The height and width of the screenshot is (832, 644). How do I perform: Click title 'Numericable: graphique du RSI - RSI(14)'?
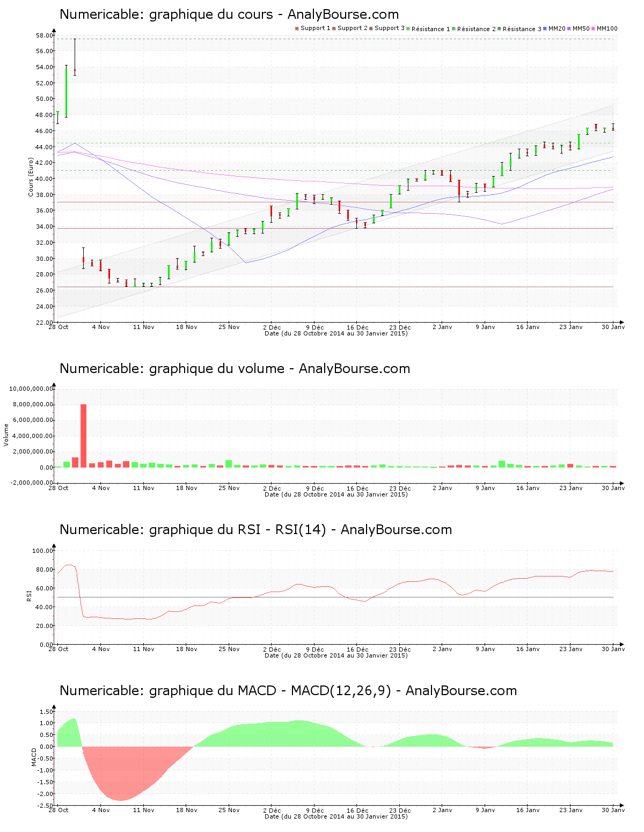193,530
